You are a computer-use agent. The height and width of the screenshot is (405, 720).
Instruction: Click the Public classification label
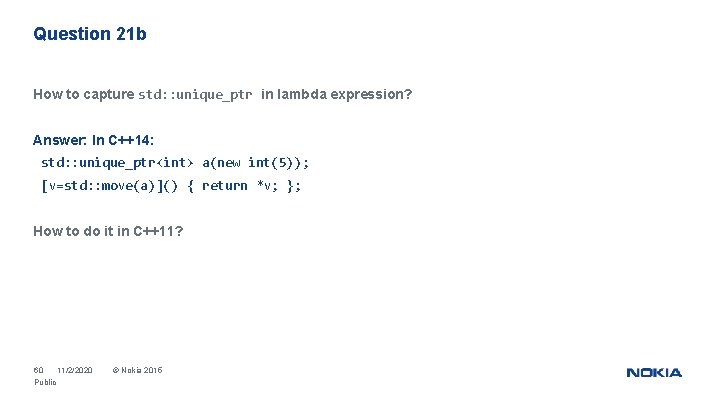[x=45, y=382]
